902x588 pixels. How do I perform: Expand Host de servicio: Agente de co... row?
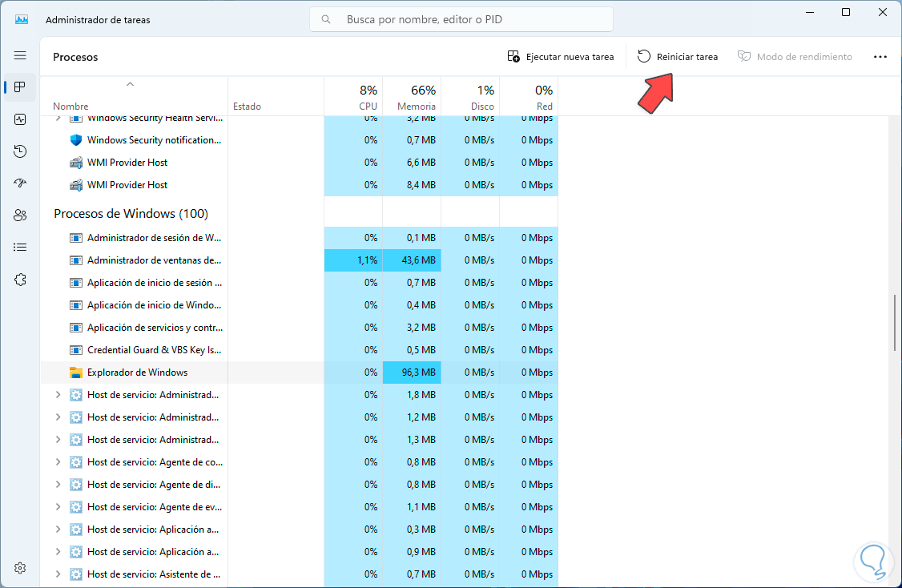coord(58,462)
